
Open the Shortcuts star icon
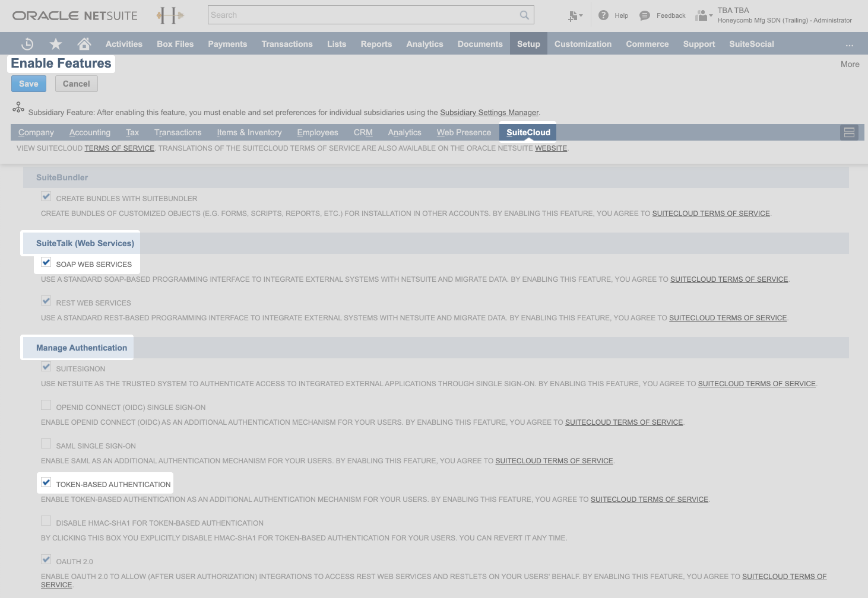point(56,43)
